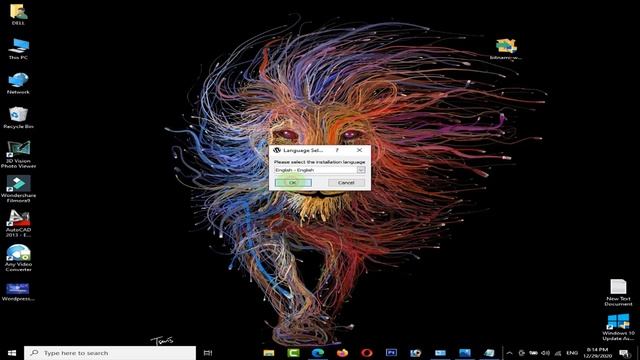Click the help question mark in dialog title
The image size is (640, 360).
[x=337, y=150]
